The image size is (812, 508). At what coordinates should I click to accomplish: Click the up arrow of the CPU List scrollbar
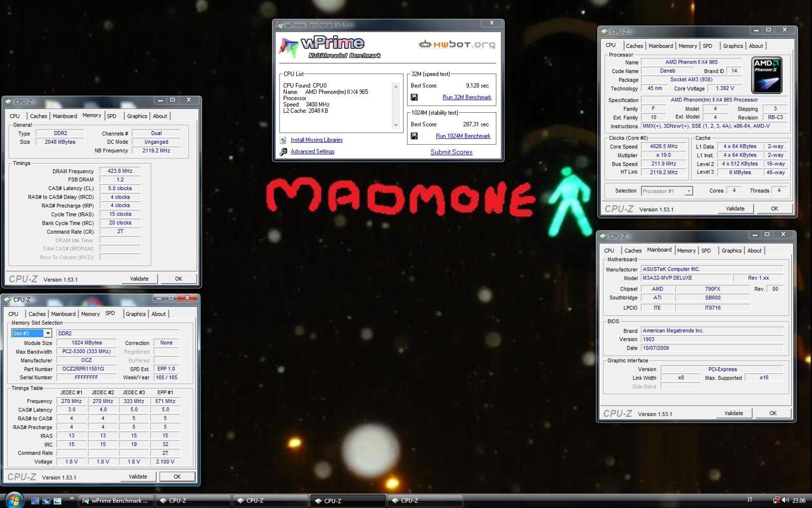tap(396, 86)
